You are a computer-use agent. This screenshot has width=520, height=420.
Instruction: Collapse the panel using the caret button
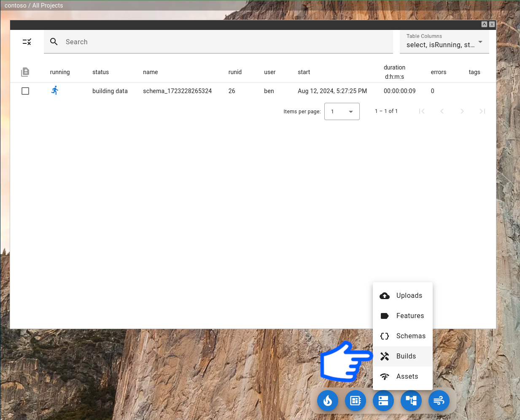484,24
